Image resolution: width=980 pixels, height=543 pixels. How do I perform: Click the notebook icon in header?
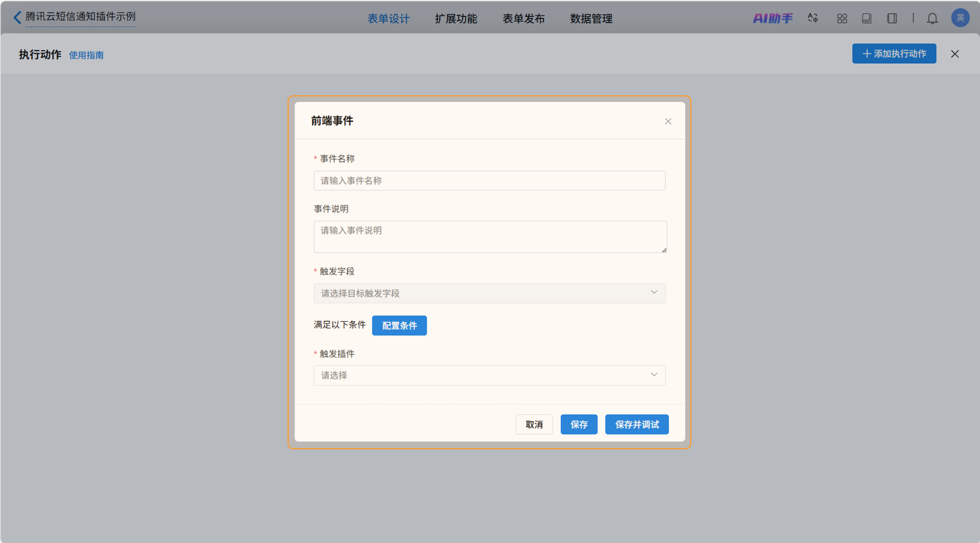point(891,18)
